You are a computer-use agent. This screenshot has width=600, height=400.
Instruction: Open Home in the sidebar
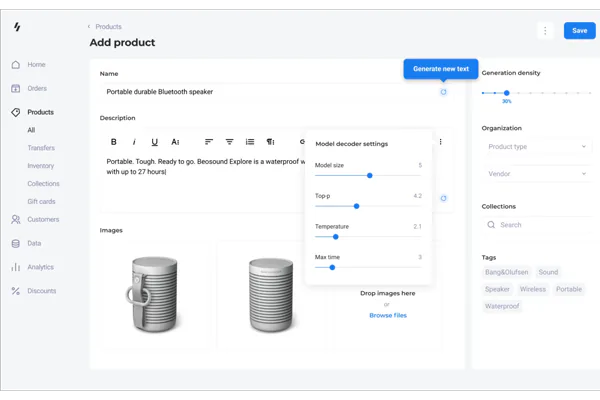click(36, 65)
